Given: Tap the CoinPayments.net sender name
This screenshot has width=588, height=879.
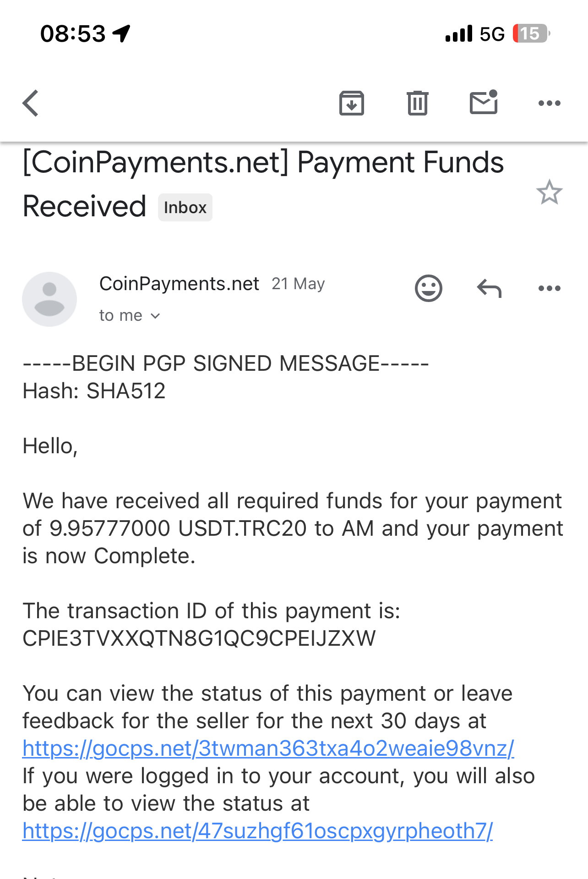Looking at the screenshot, I should point(179,284).
